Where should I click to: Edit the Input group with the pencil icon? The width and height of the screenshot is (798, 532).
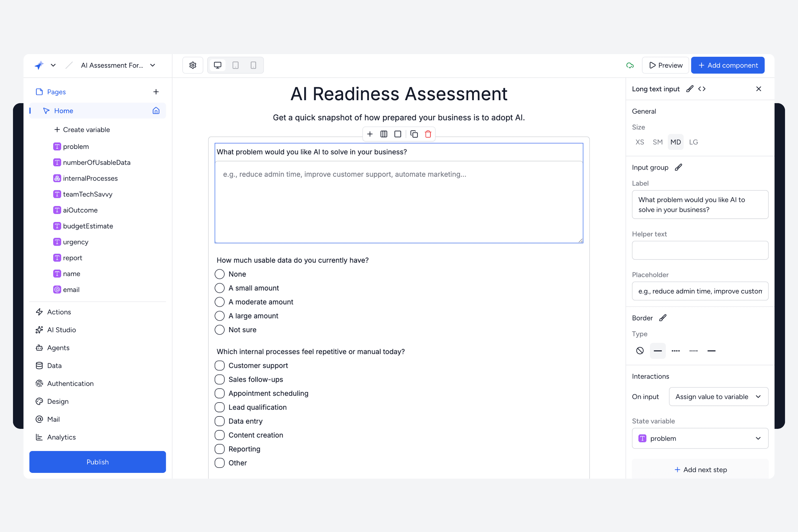pyautogui.click(x=679, y=167)
